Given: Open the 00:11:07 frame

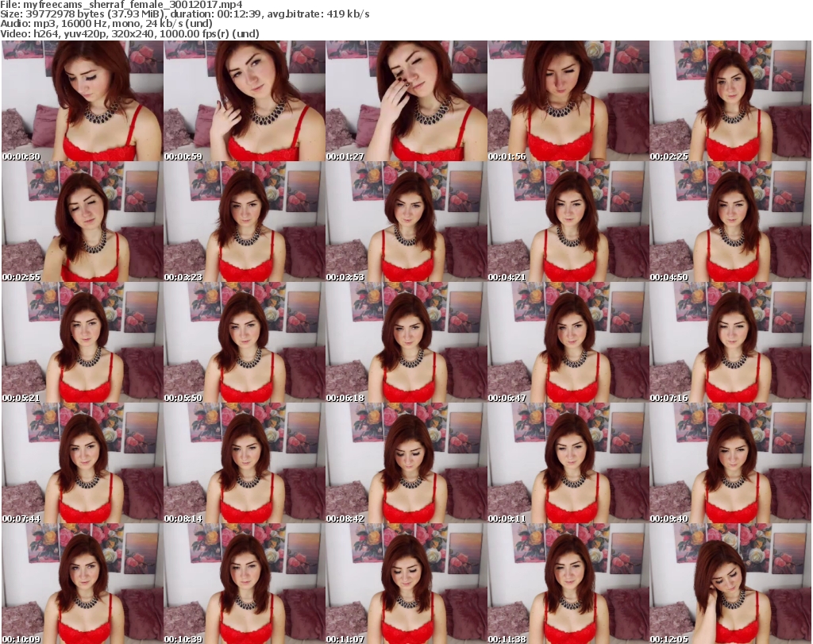Looking at the screenshot, I should 406,584.
